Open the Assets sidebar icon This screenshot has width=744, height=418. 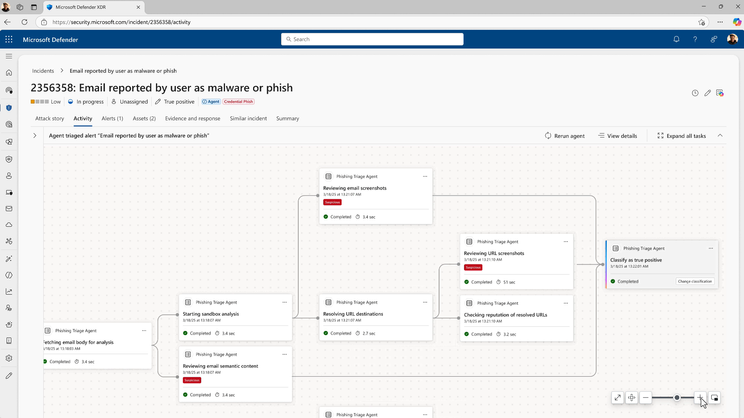[9, 193]
